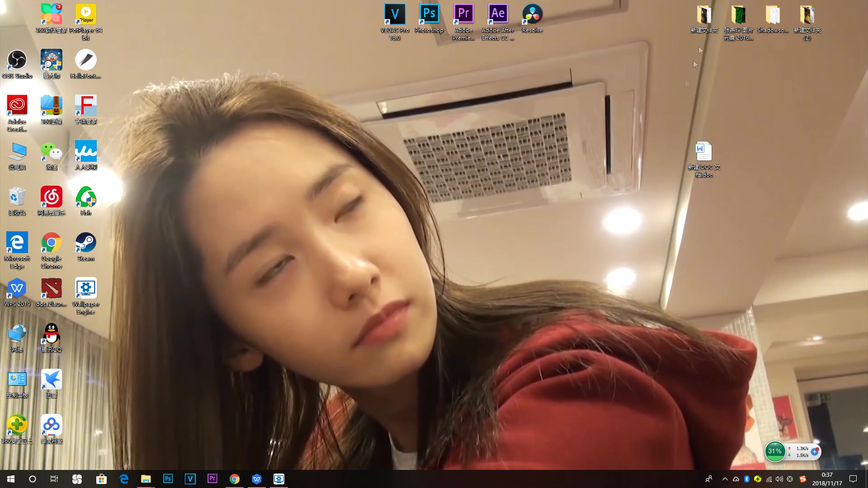868x488 pixels.
Task: Open Cortana search on the taskbar
Action: (32, 479)
